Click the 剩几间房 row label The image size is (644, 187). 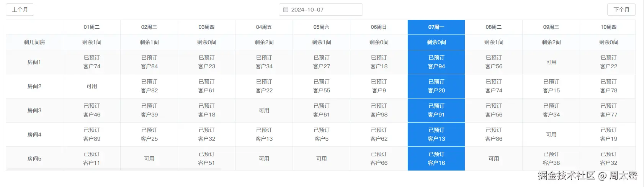34,42
